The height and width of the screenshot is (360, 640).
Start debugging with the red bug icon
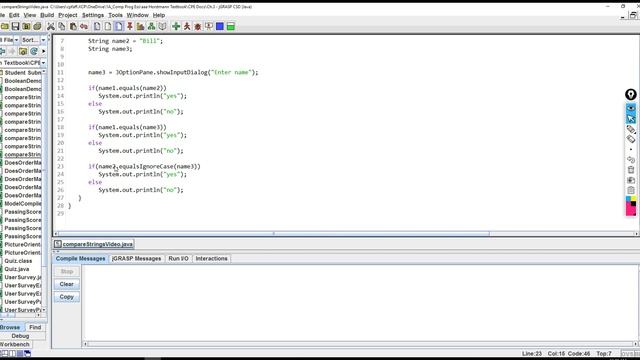198,27
